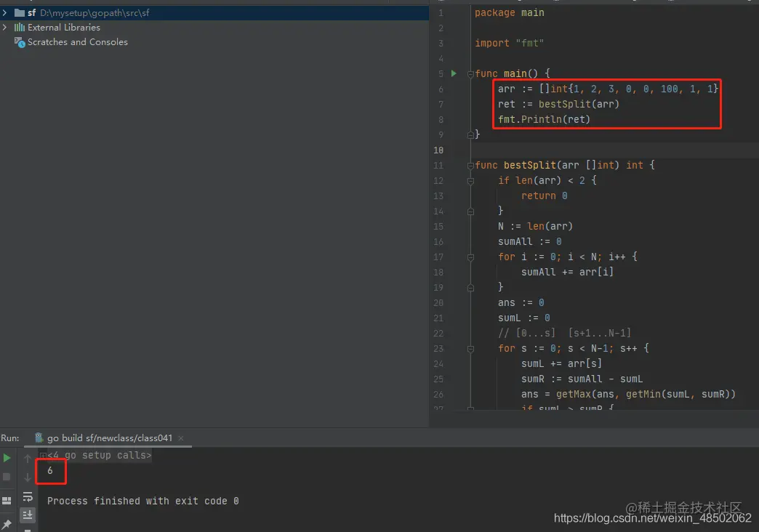759x532 pixels.
Task: Stop the process with the Stop button
Action: [7, 477]
